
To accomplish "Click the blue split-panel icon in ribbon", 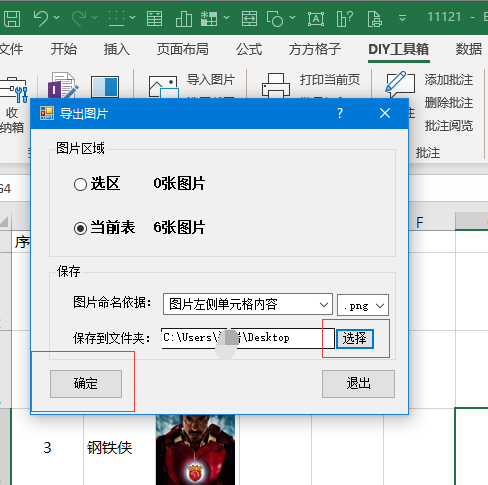I will click(x=105, y=87).
